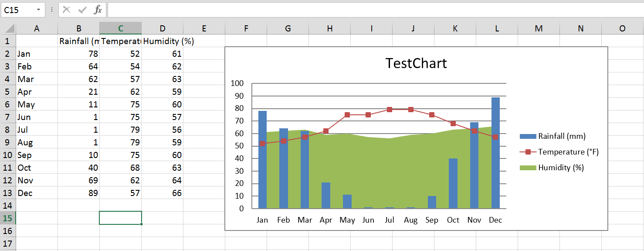644x251 pixels.
Task: Click cell A13 containing Dec
Action: 37,193
